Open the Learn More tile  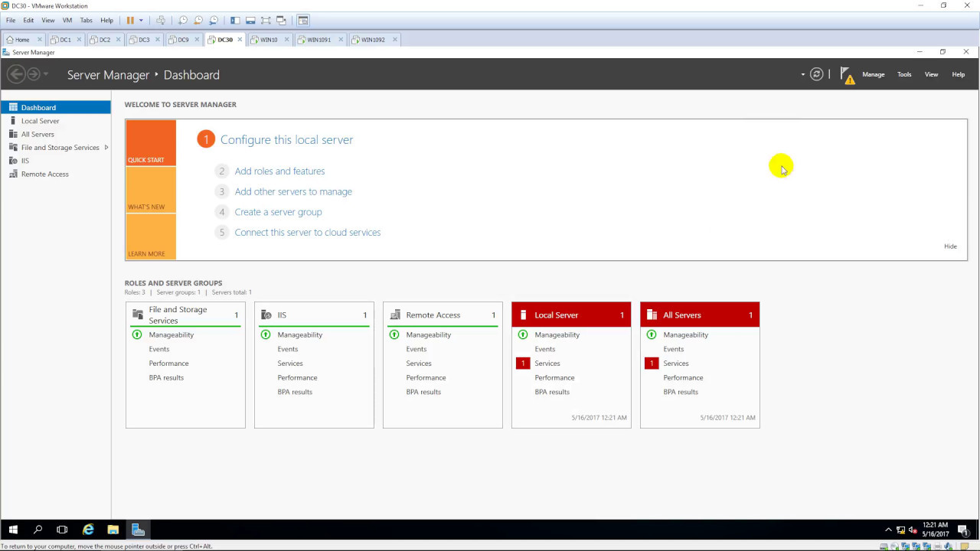[151, 236]
